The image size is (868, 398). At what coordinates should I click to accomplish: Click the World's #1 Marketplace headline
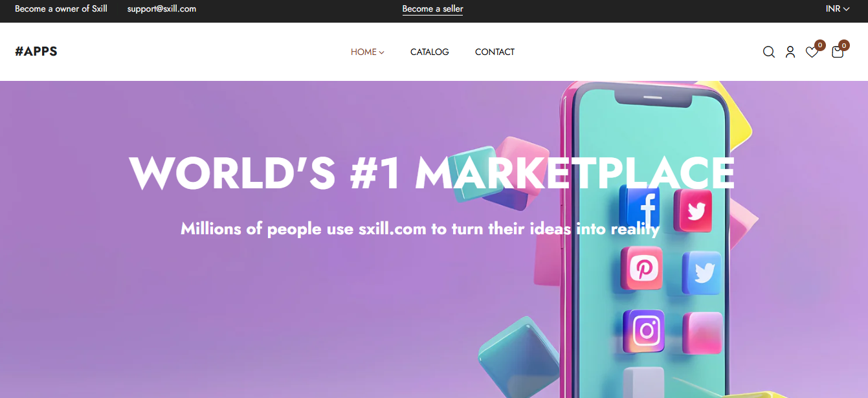432,173
